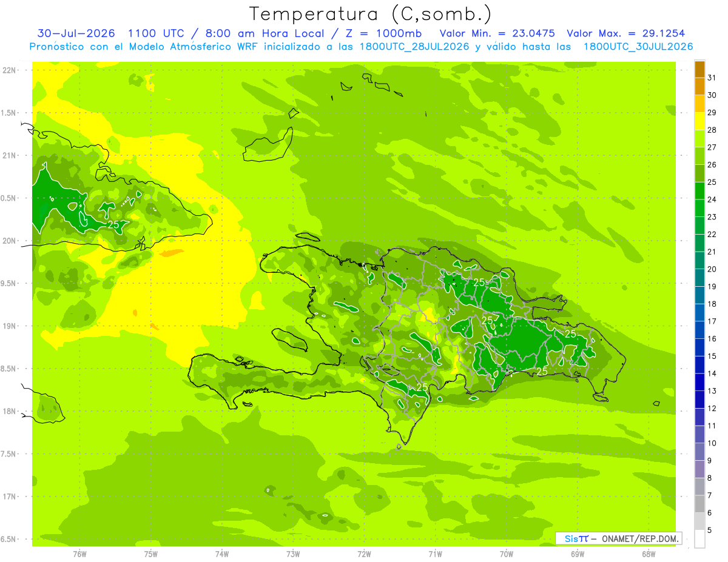The width and height of the screenshot is (728, 562).
Task: Pick the white swatch below legend 5
Action: (x=699, y=538)
